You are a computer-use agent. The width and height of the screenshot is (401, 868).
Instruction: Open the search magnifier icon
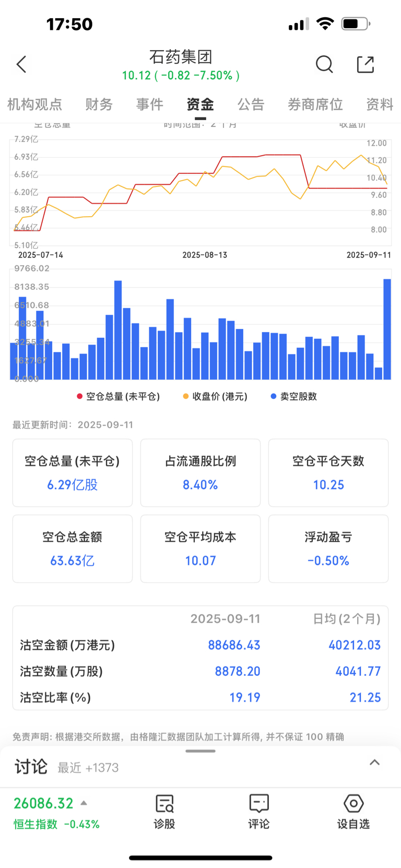click(324, 64)
